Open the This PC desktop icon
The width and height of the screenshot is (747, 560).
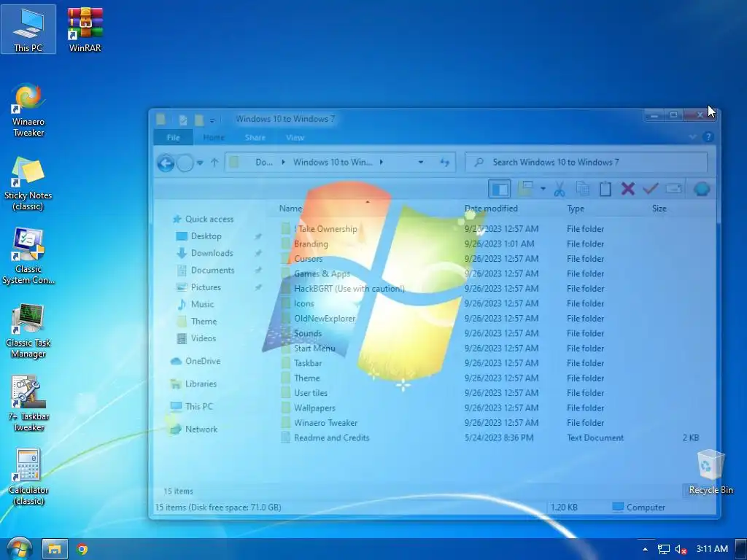point(28,29)
